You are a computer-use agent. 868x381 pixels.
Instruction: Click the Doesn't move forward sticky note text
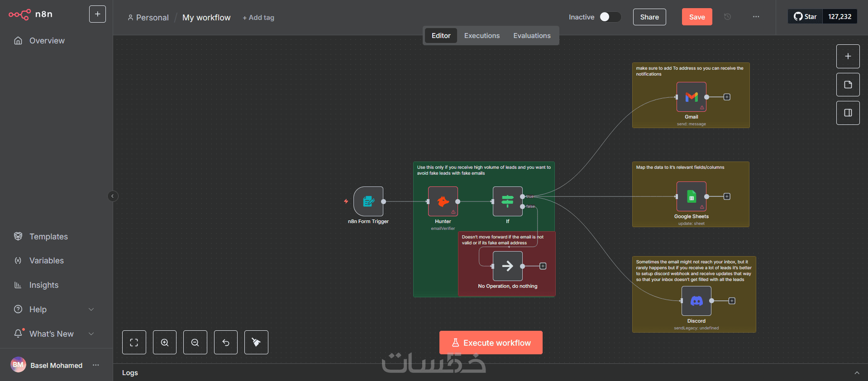point(503,240)
